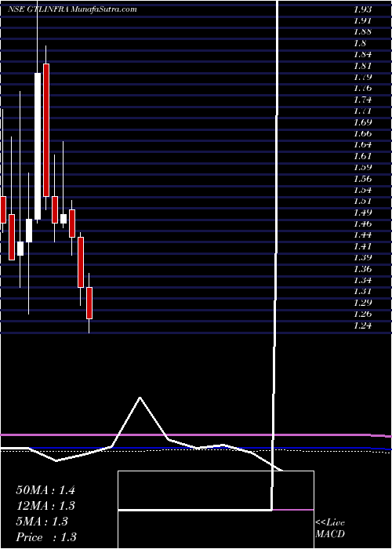This screenshot has height=549, width=392.
Task: Click the 1.69 price axis label
Action: tap(363, 122)
